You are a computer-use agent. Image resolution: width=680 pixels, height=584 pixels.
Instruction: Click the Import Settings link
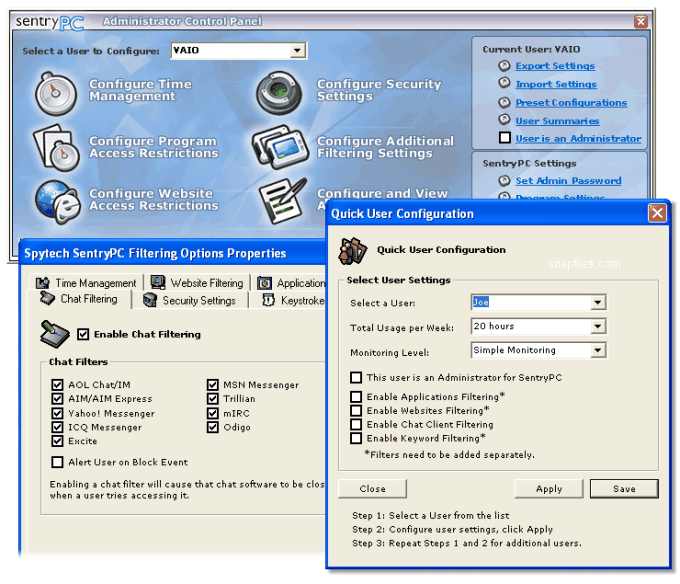coord(556,84)
